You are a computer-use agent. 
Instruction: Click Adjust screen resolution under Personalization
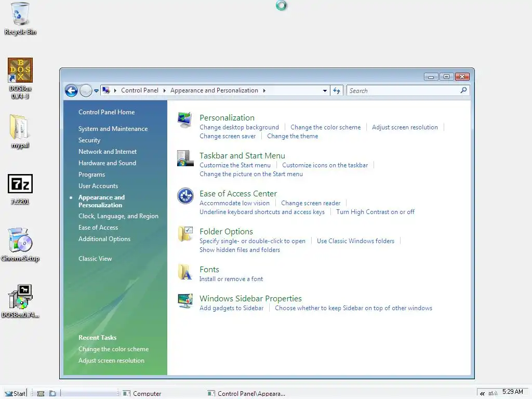[x=405, y=127]
